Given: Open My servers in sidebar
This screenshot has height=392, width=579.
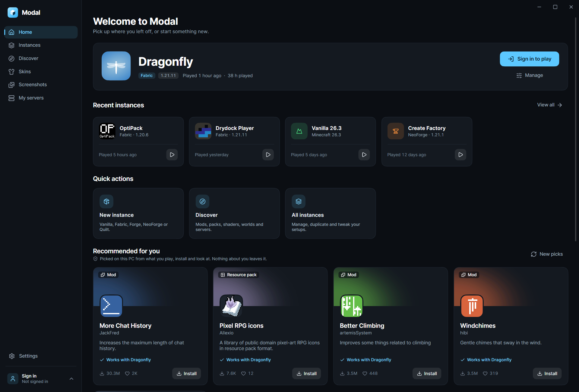Looking at the screenshot, I should (x=41, y=98).
